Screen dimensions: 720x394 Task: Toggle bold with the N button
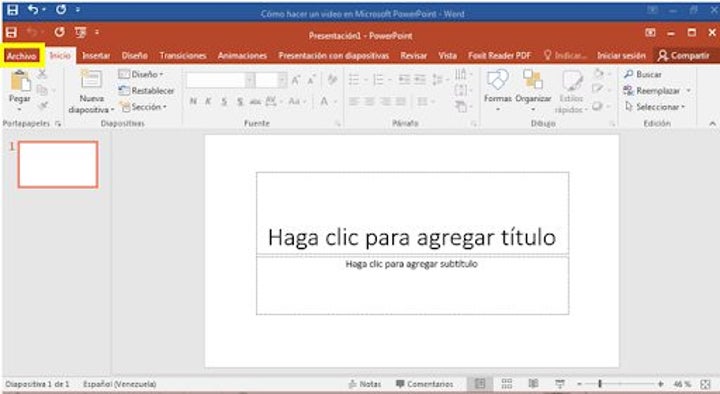193,101
